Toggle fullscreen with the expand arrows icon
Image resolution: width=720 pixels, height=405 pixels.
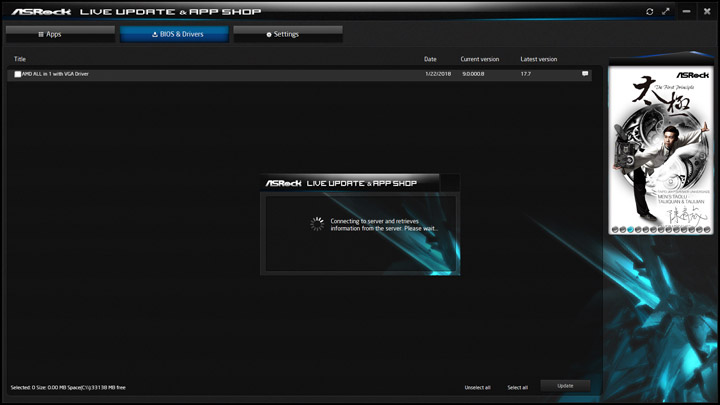click(x=666, y=11)
